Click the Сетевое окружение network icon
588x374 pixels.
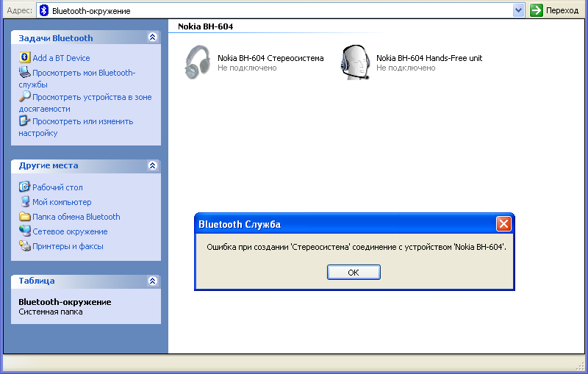(25, 231)
